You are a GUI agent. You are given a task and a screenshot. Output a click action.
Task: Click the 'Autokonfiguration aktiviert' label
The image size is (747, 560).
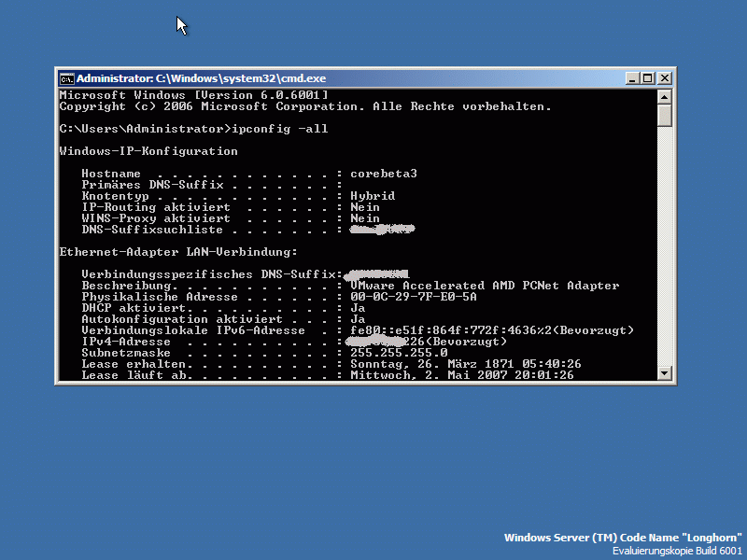click(182, 319)
